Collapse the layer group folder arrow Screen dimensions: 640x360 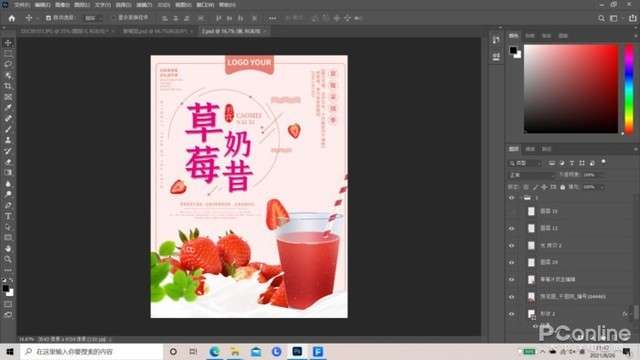[521, 198]
